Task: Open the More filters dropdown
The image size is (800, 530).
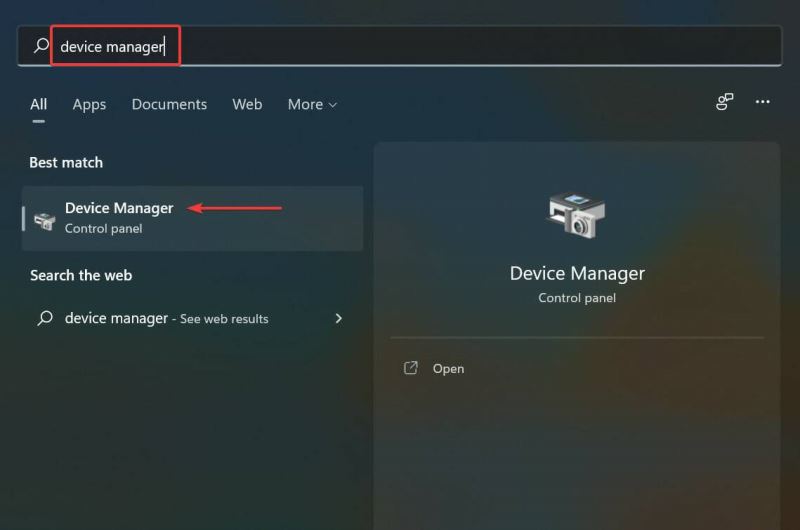Action: [311, 104]
